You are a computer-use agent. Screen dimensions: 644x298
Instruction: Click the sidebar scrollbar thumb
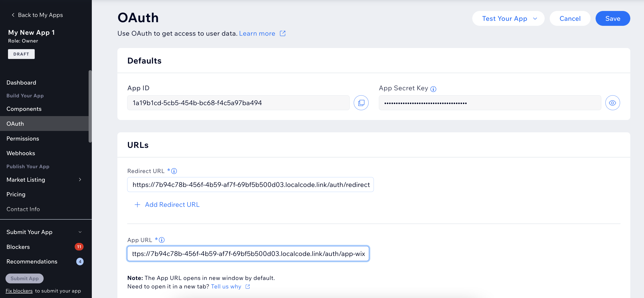click(x=90, y=106)
